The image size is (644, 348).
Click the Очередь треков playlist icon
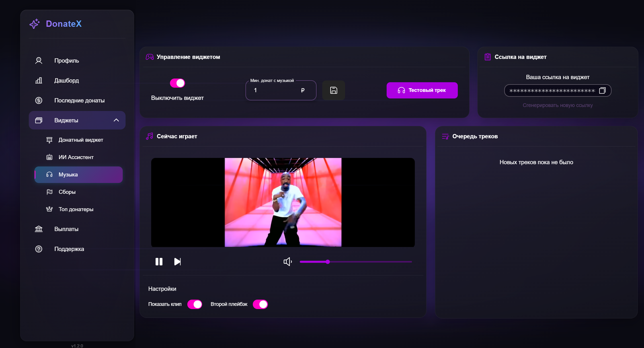click(x=445, y=137)
